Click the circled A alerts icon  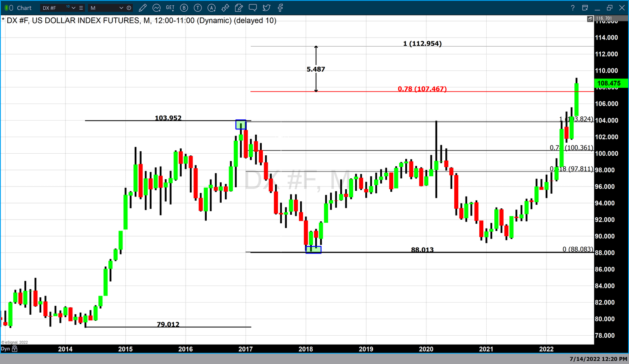point(212,8)
